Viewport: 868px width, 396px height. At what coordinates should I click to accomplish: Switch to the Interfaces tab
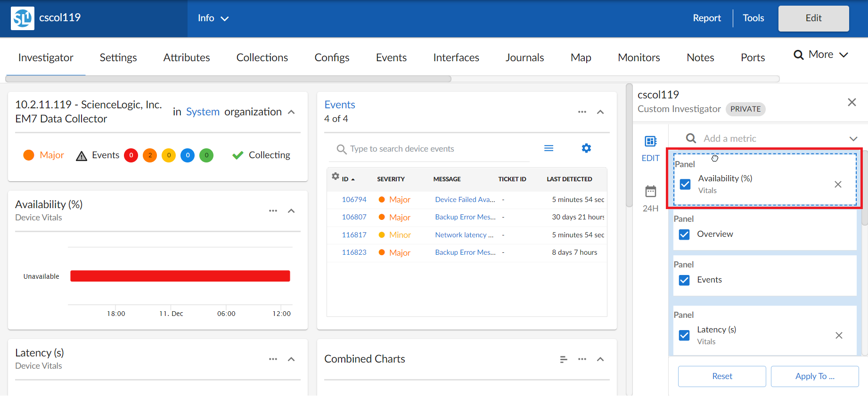pyautogui.click(x=456, y=57)
